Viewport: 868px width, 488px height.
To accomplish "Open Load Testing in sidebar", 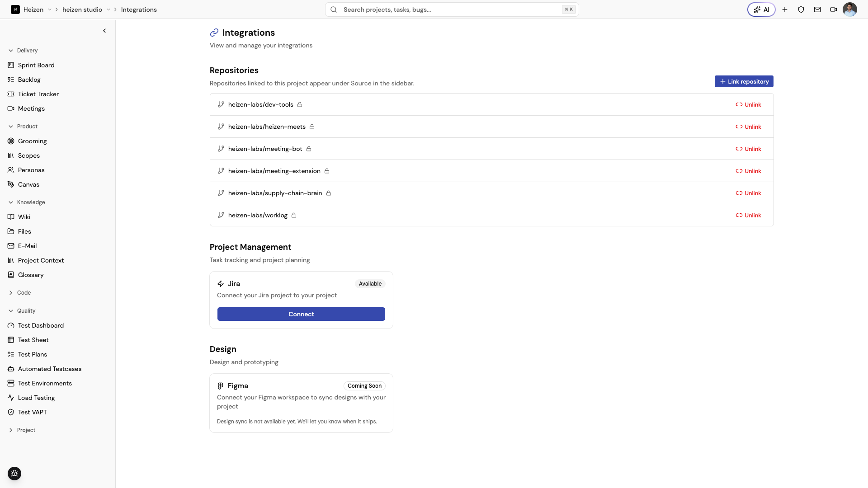I will [x=36, y=398].
